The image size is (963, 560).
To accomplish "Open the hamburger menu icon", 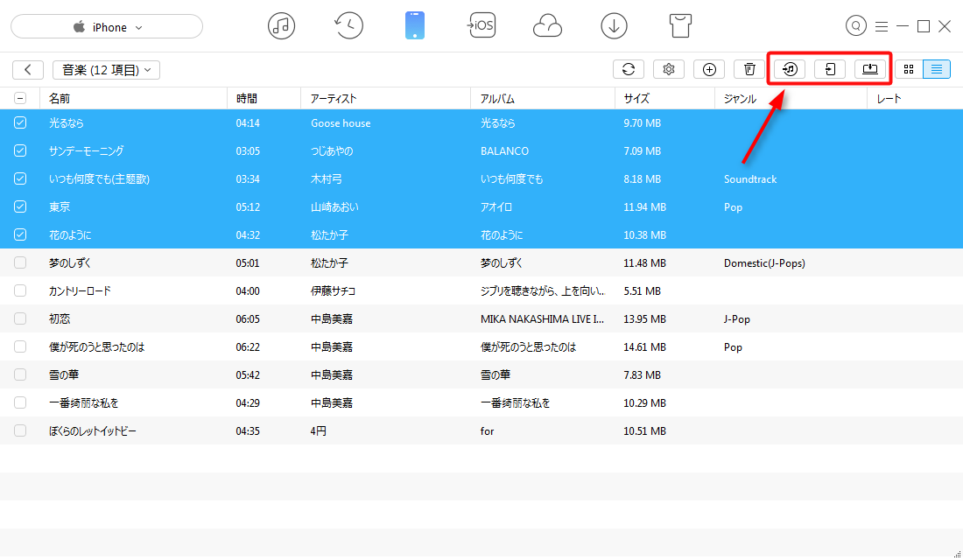I will coord(882,26).
